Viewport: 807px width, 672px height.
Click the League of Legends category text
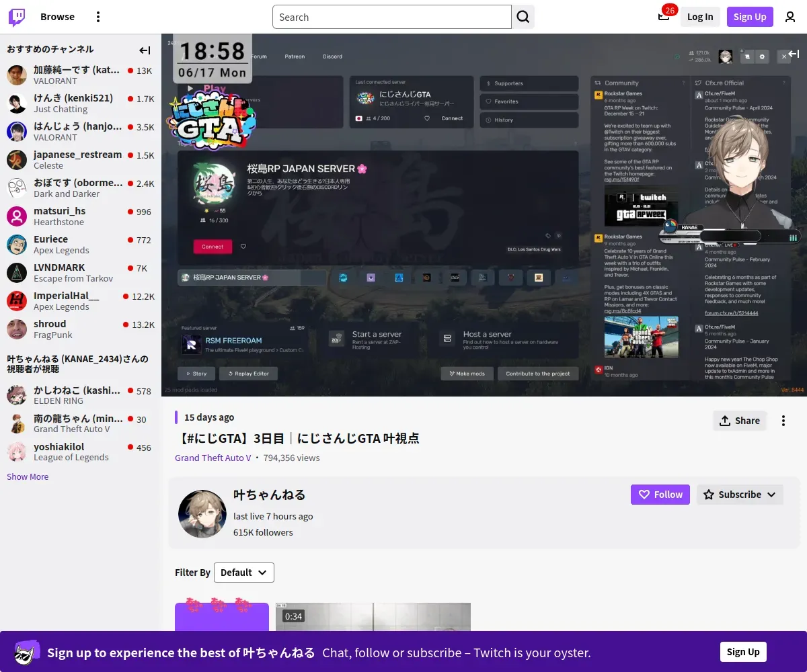pyautogui.click(x=71, y=458)
